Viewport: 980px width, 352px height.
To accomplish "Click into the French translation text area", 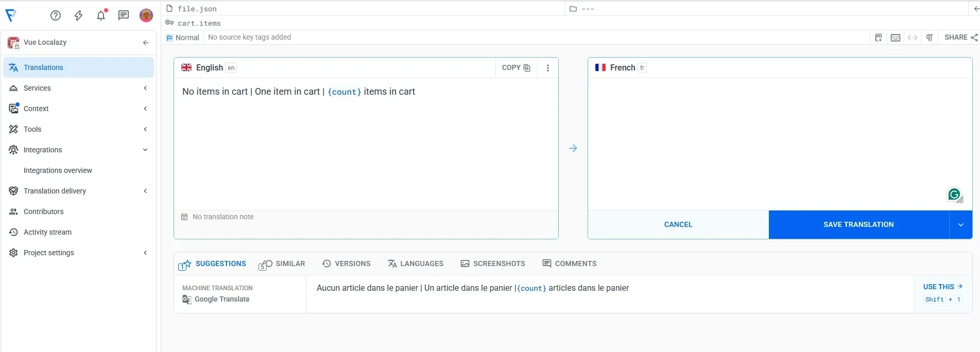I will (780, 143).
